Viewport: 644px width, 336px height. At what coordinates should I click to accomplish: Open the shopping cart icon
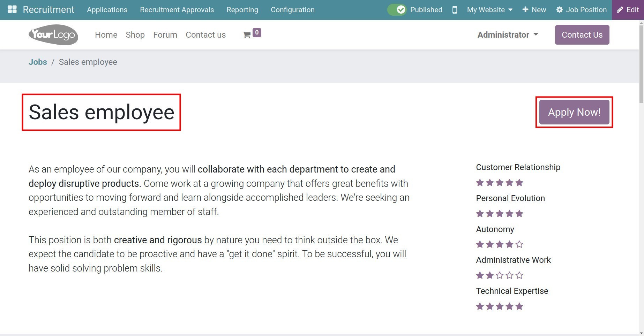pyautogui.click(x=247, y=35)
